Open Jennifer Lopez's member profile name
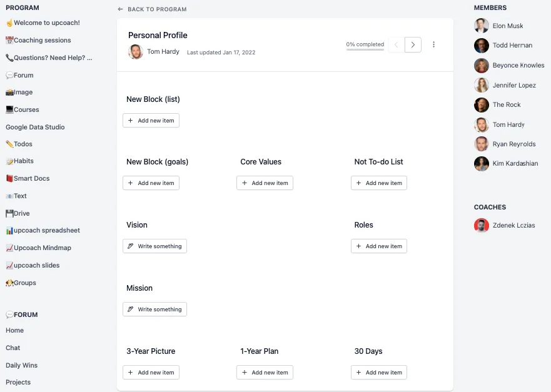This screenshot has height=392, width=551. (x=515, y=85)
